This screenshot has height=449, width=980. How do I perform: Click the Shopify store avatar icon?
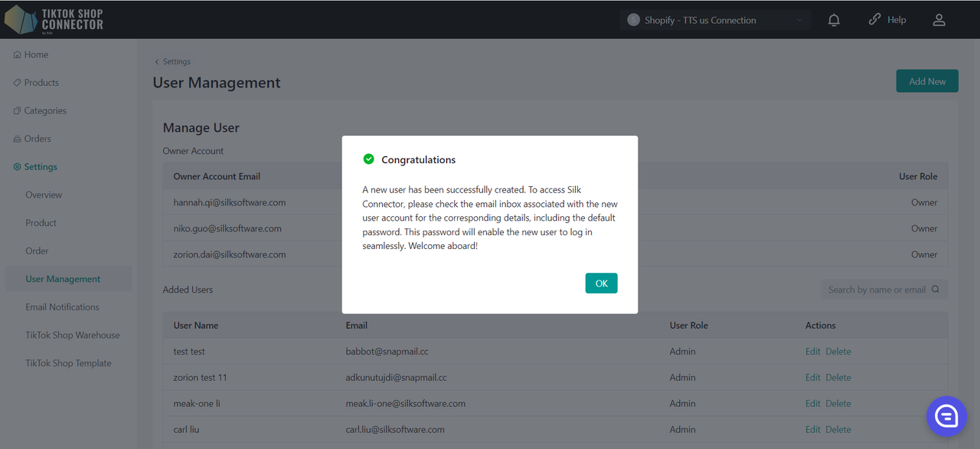point(633,20)
